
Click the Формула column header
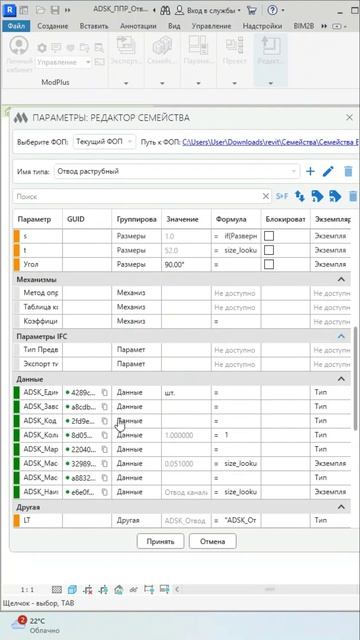point(236,219)
